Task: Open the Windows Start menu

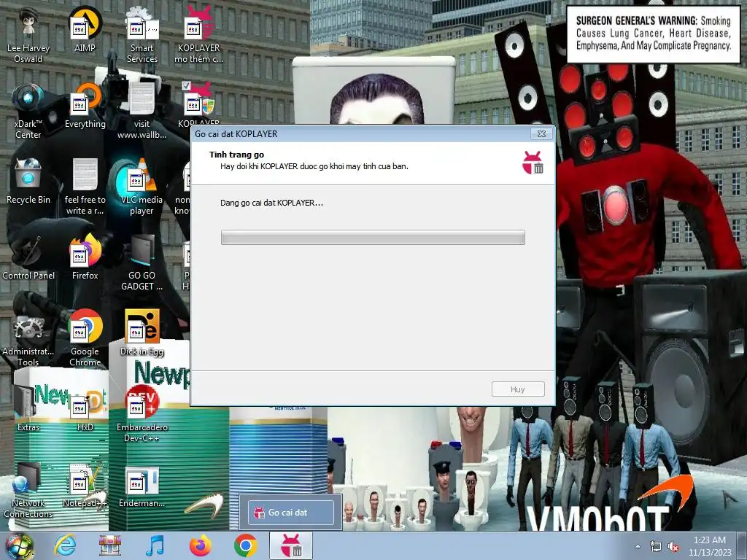Action: 20,546
